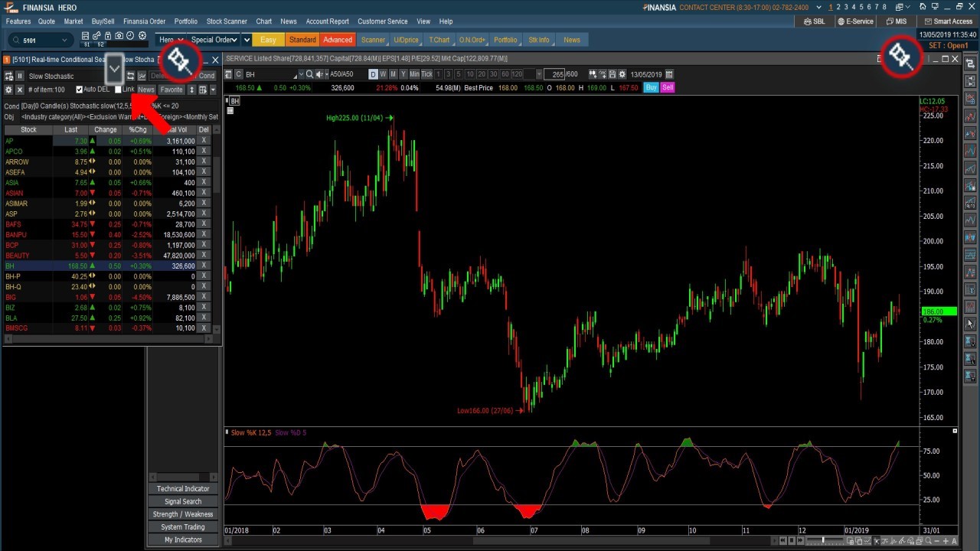Click the camera screenshot icon in top toolbar

(119, 35)
